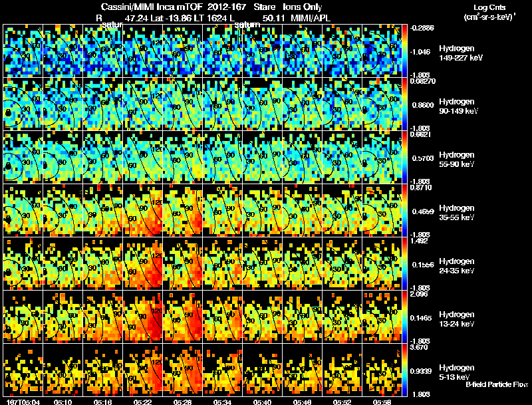Click the 05:10 time axis label
Viewport: 532px width, 405px height.
point(63,402)
